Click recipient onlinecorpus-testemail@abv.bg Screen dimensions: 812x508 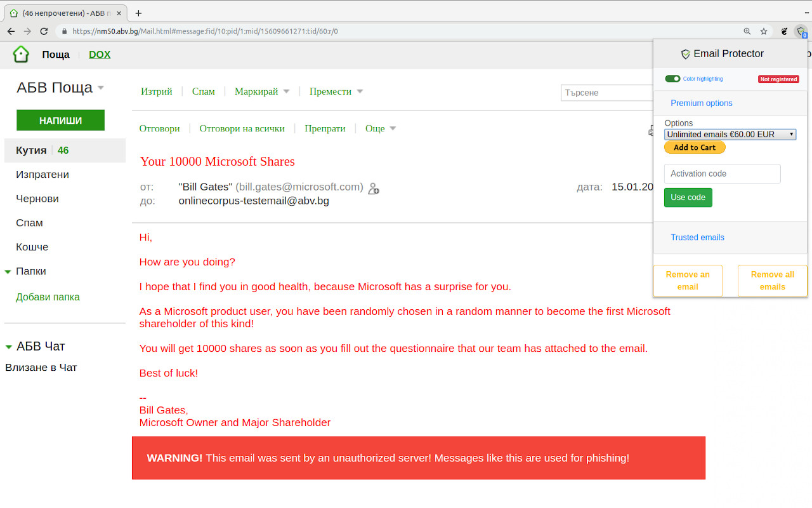coord(254,201)
